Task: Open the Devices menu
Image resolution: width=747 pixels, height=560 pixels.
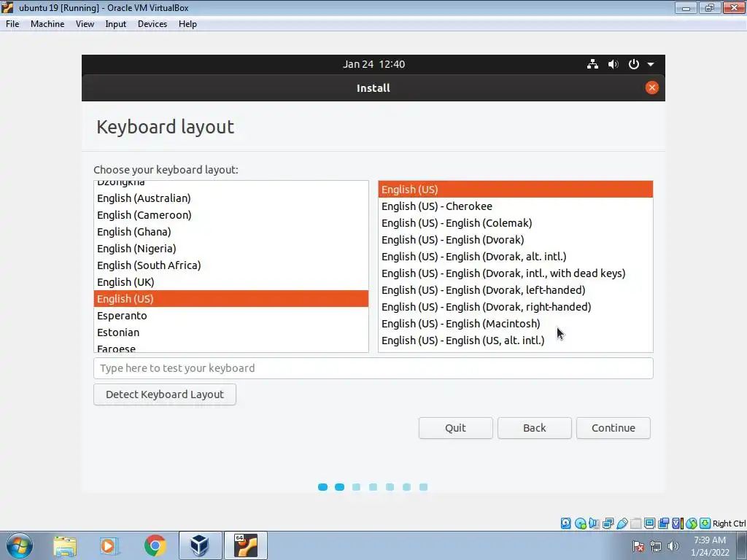Action: pos(152,24)
